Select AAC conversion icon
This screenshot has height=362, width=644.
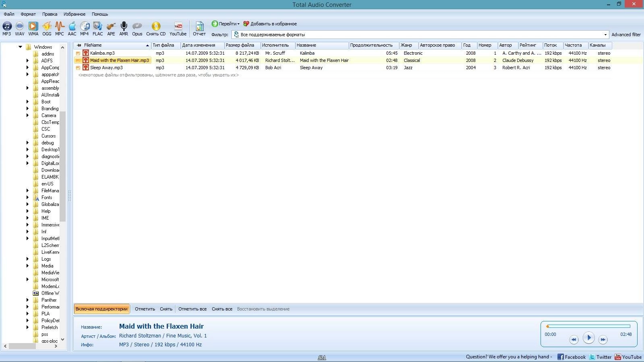(72, 29)
